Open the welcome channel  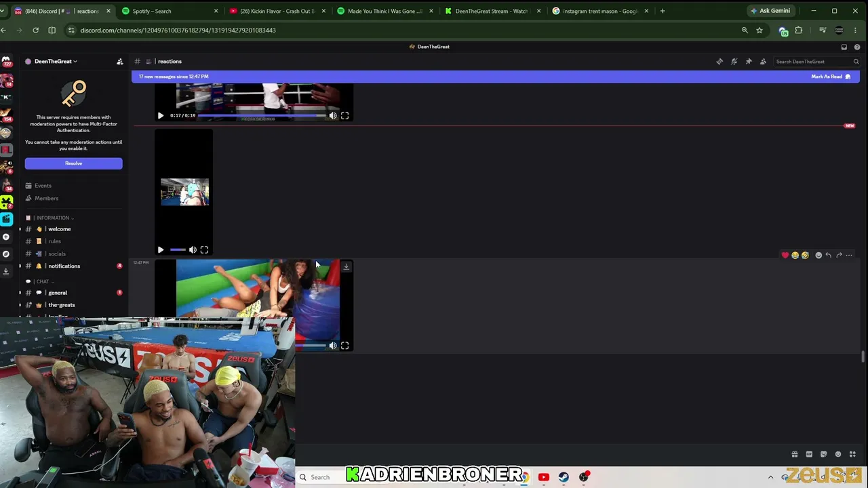(x=73, y=229)
